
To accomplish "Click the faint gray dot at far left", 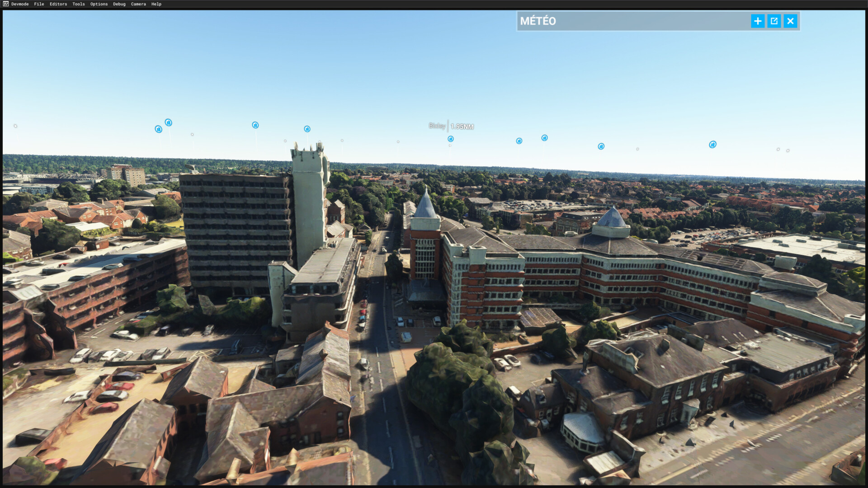I will point(15,126).
